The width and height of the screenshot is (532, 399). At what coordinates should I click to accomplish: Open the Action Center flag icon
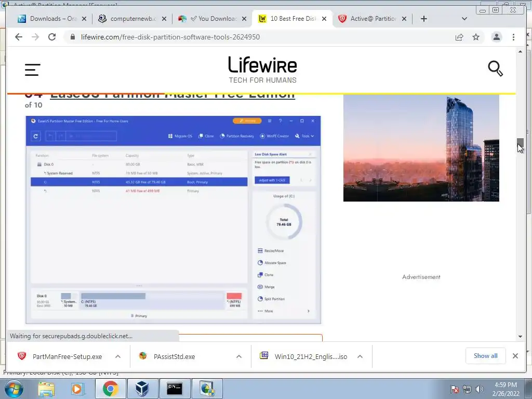(455, 389)
